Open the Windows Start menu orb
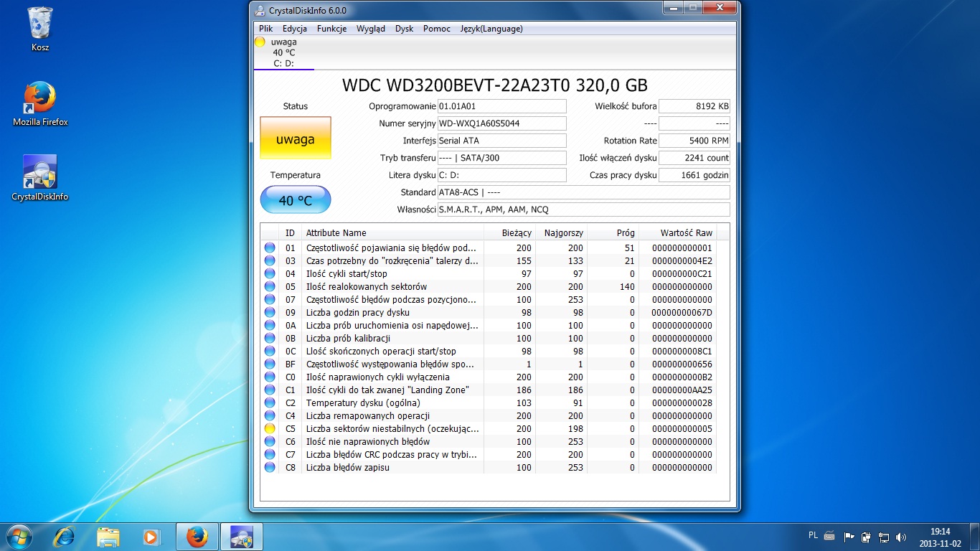Image resolution: width=980 pixels, height=551 pixels. click(x=18, y=536)
